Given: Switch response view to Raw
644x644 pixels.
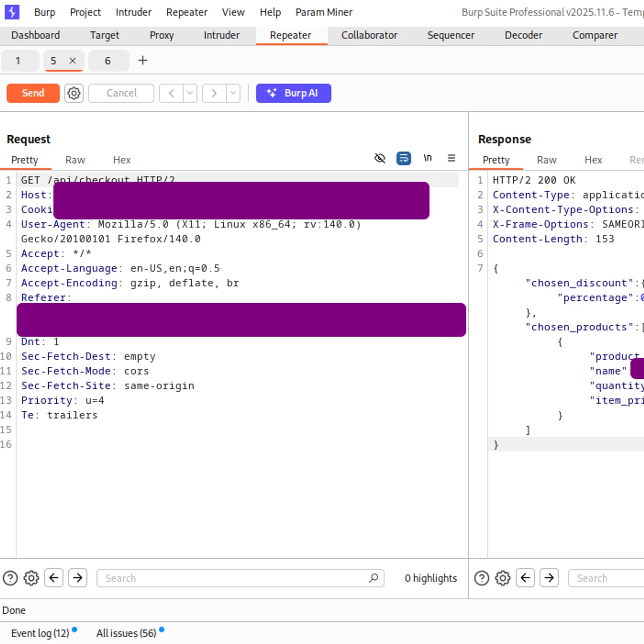Looking at the screenshot, I should point(547,160).
